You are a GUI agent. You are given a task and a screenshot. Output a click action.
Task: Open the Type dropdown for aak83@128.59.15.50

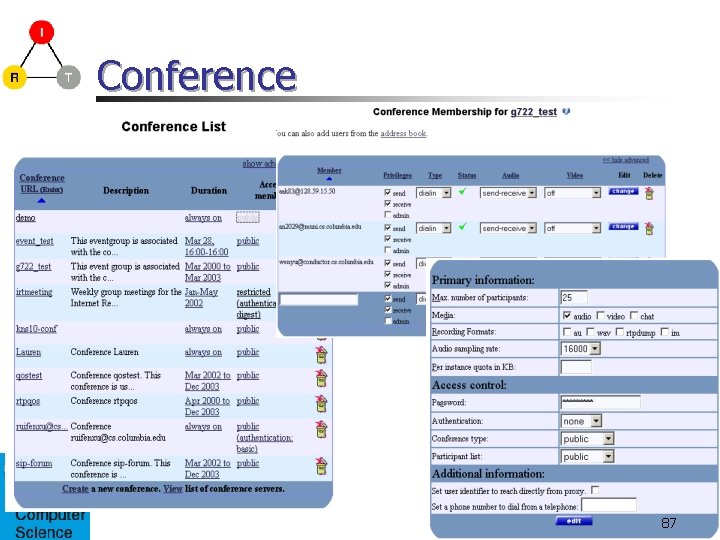pyautogui.click(x=433, y=193)
